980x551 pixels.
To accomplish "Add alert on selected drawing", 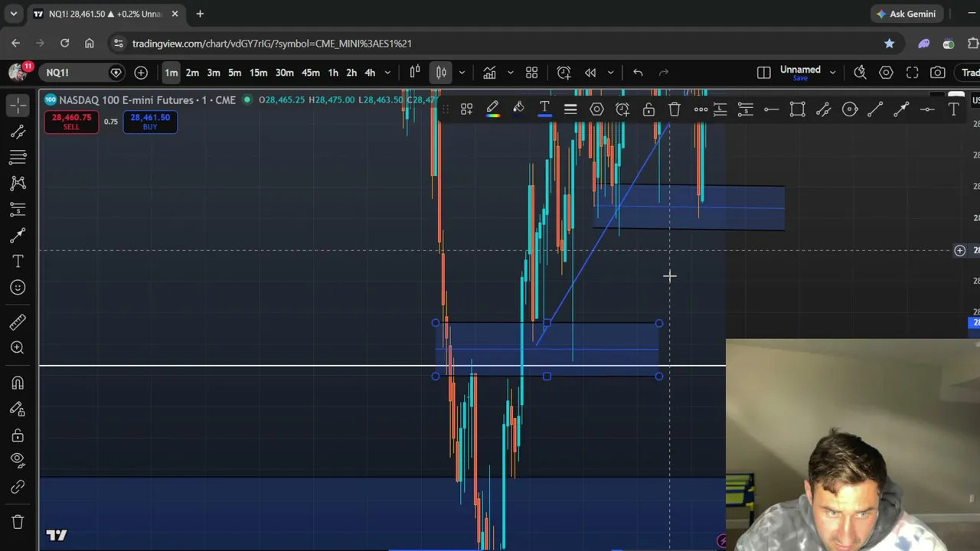I will pos(622,109).
